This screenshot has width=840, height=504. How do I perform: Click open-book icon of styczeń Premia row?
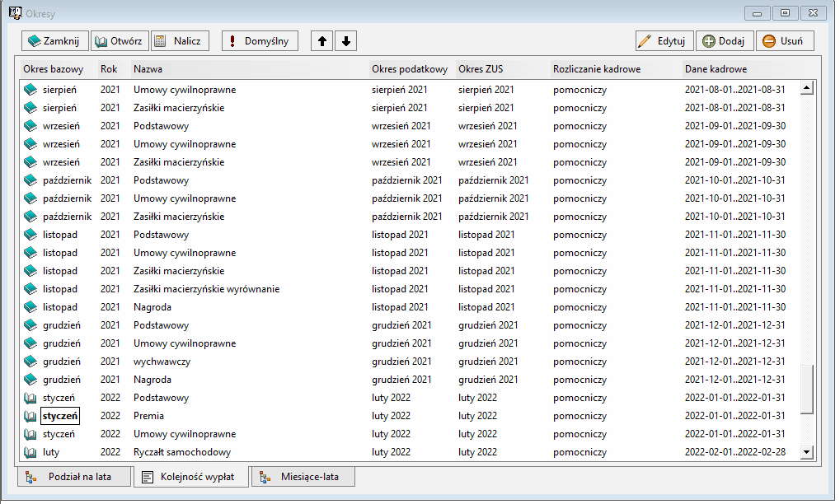31,416
